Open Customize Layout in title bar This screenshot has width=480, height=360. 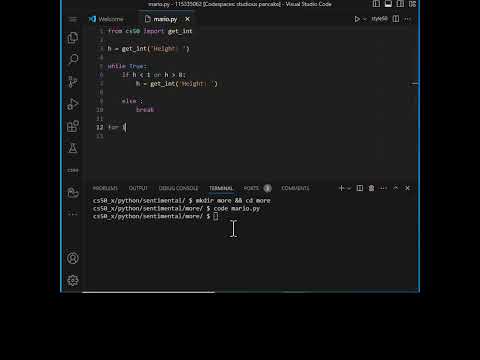pos(412,4)
